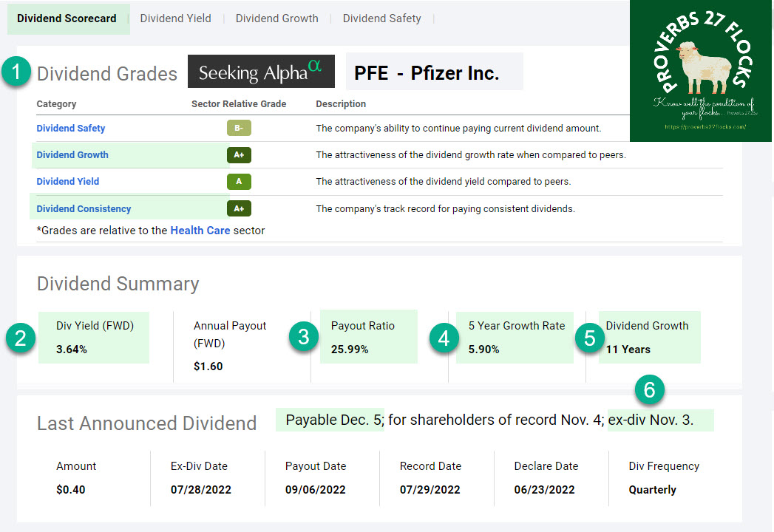Click the 5 Year Growth Rate card
Screen dimensions: 774x532
[x=515, y=337]
